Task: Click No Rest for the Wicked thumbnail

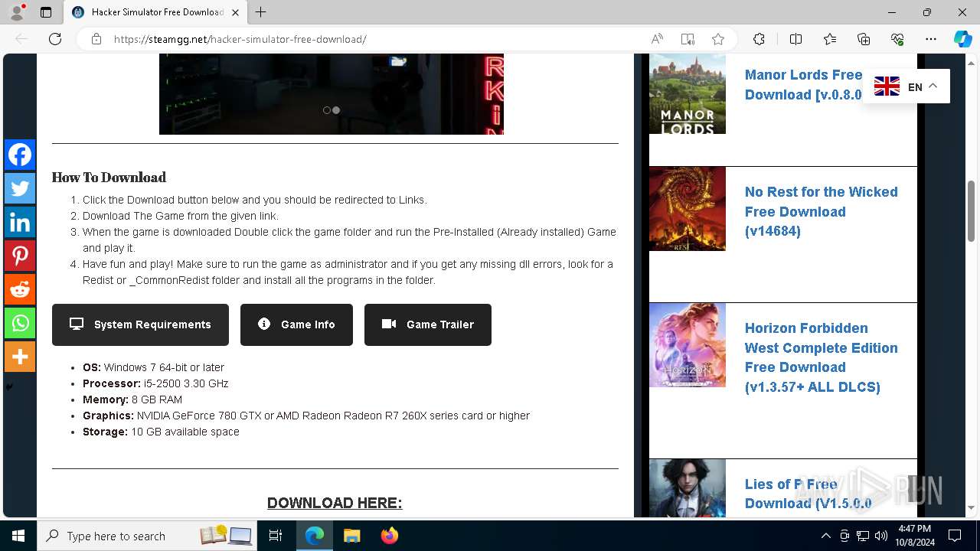Action: point(688,209)
